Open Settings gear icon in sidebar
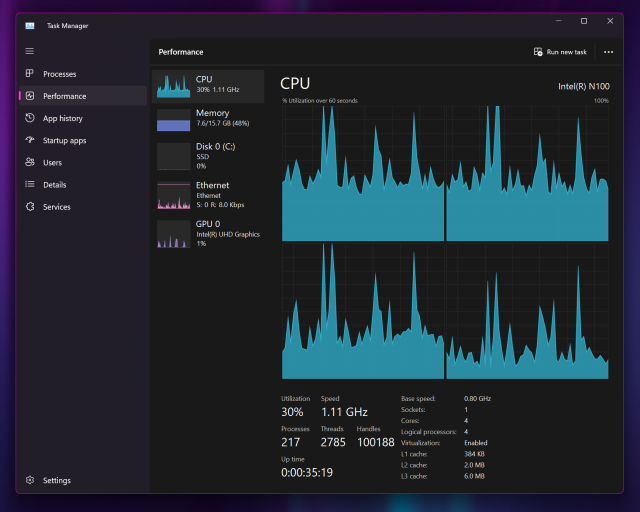 (29, 480)
